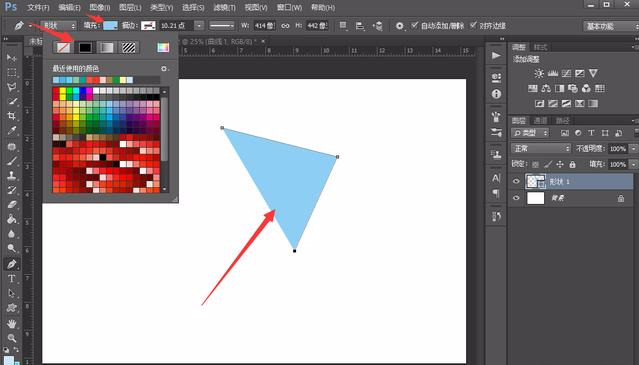Add a Channel Mixer adjustment
This screenshot has width=639, height=365.
tap(586, 88)
